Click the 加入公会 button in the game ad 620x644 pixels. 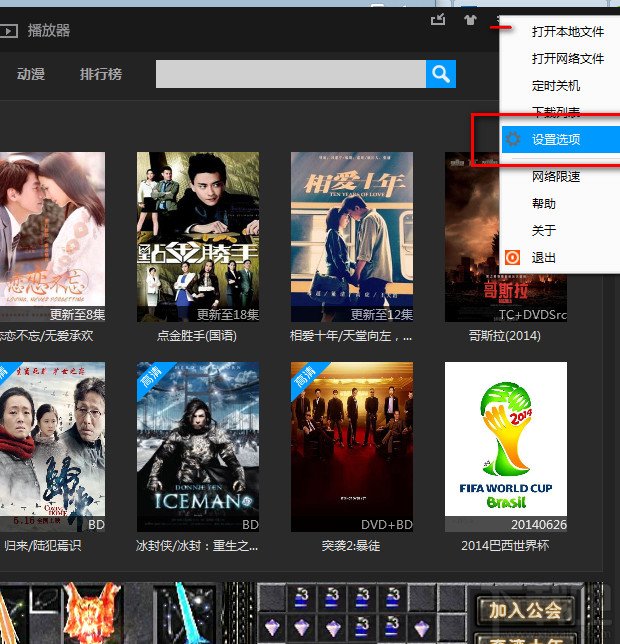(x=525, y=610)
